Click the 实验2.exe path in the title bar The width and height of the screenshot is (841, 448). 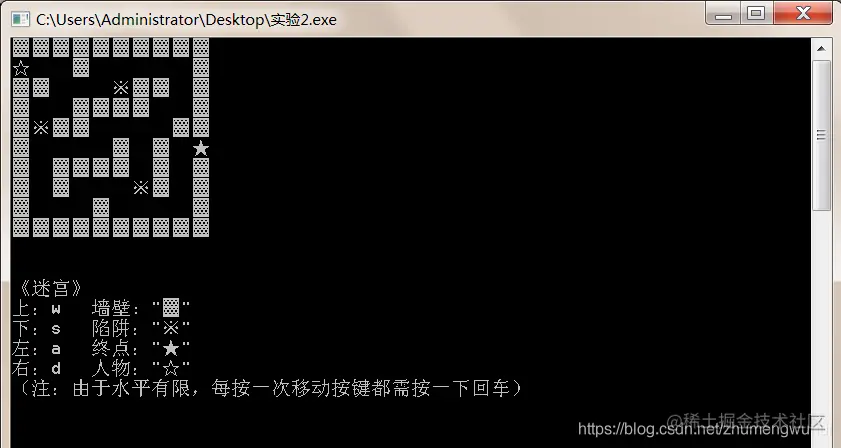tap(186, 20)
